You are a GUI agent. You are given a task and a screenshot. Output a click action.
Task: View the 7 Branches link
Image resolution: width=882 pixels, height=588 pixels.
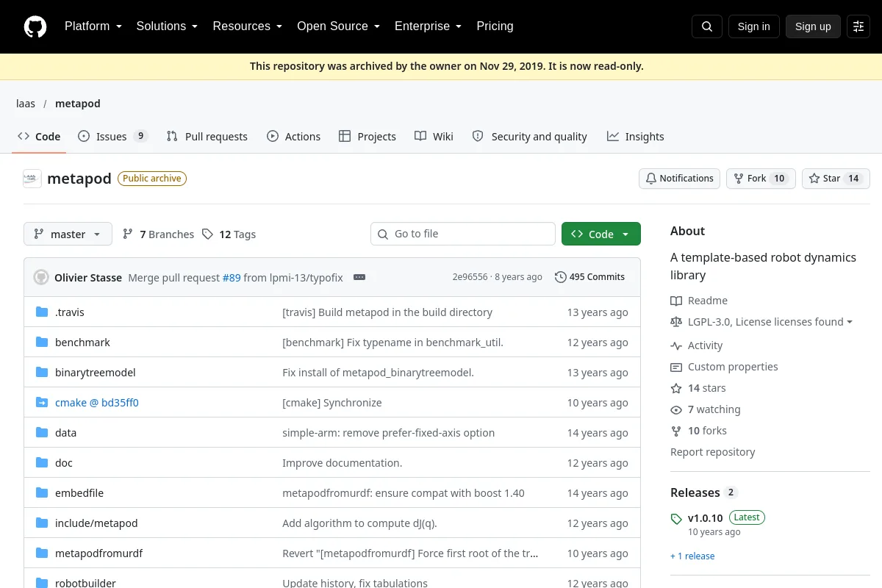pos(158,234)
